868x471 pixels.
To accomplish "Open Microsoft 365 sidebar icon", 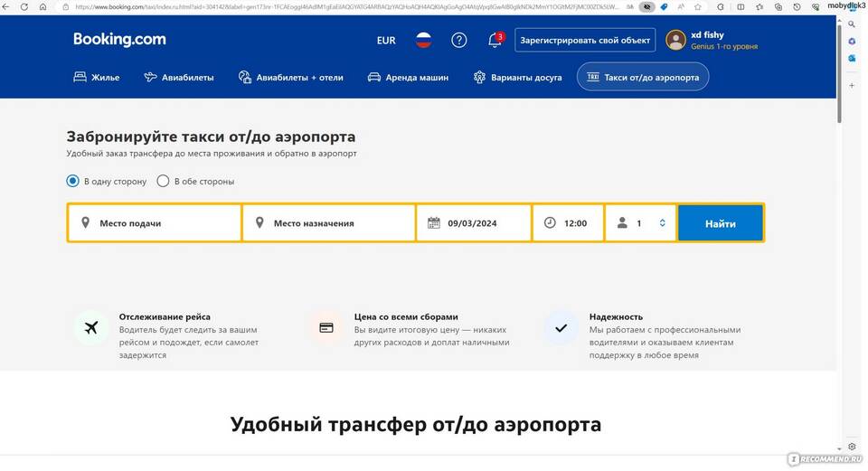I will [x=852, y=42].
